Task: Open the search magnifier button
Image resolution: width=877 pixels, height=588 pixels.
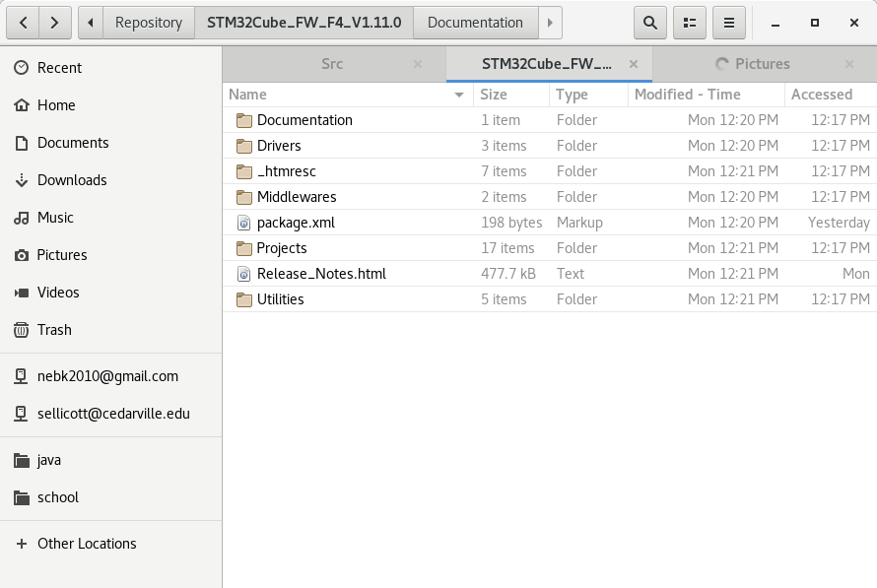Action: coord(650,23)
